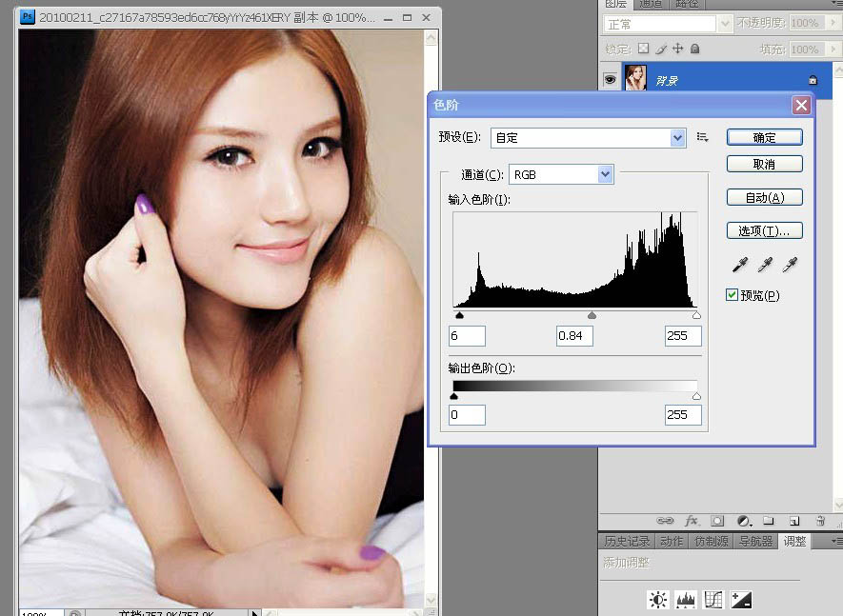This screenshot has height=616, width=843.
Task: Open the document status bar arrow menu
Action: coord(255,612)
